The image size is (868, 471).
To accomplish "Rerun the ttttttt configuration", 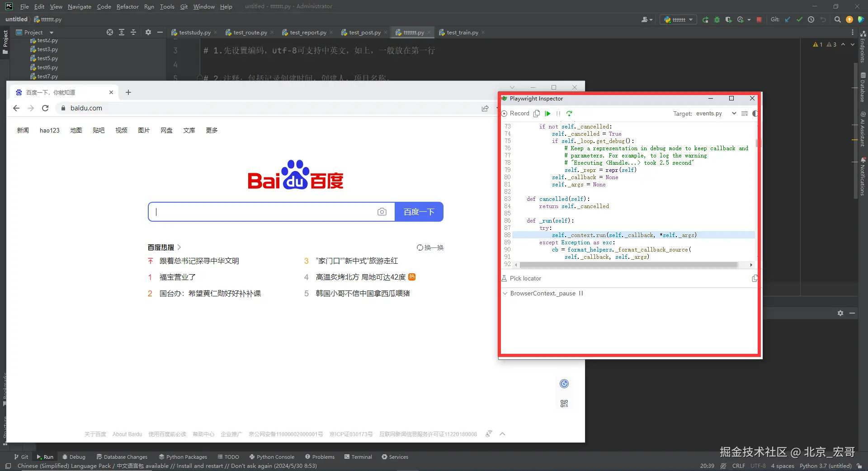I will tap(705, 19).
